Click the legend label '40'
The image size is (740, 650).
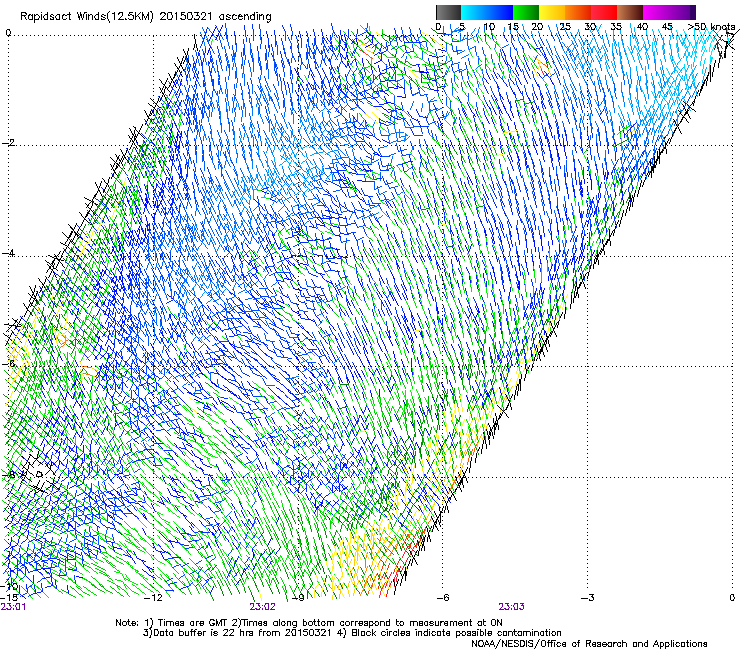click(x=642, y=27)
